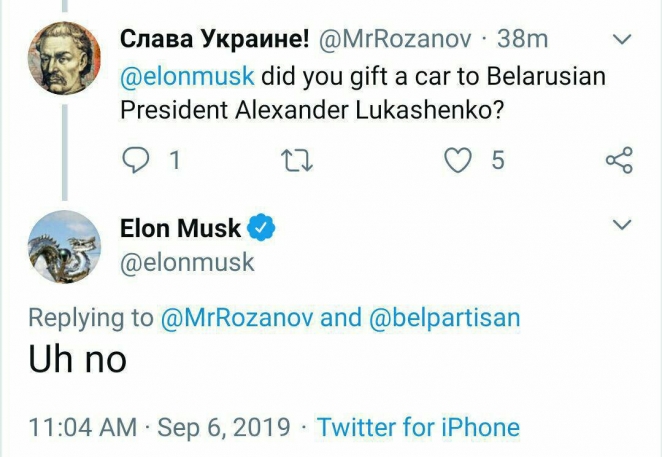Click the @MrRozanov handle in header
662x457 pixels.
390,41
